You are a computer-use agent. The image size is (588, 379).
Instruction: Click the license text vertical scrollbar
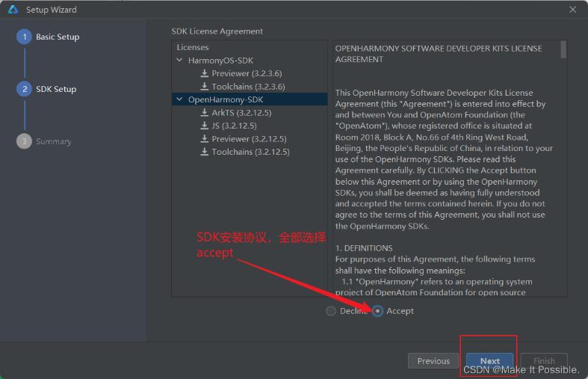click(x=563, y=49)
